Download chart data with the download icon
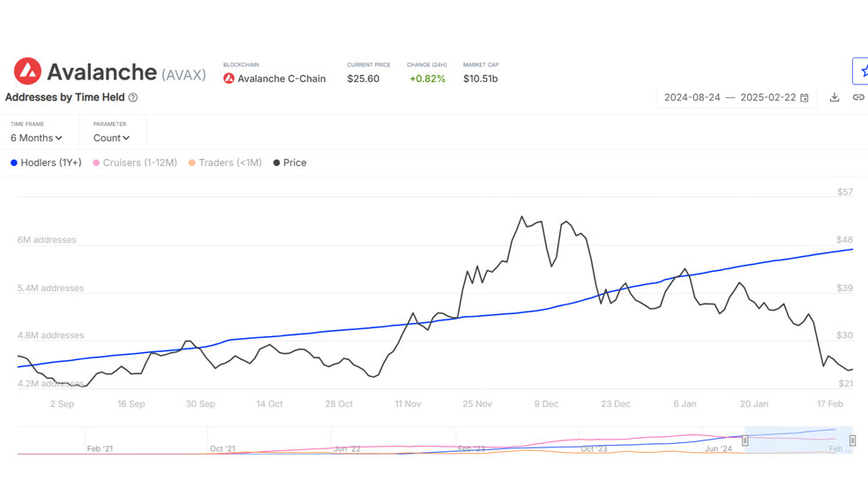Image resolution: width=868 pixels, height=489 pixels. tap(834, 97)
